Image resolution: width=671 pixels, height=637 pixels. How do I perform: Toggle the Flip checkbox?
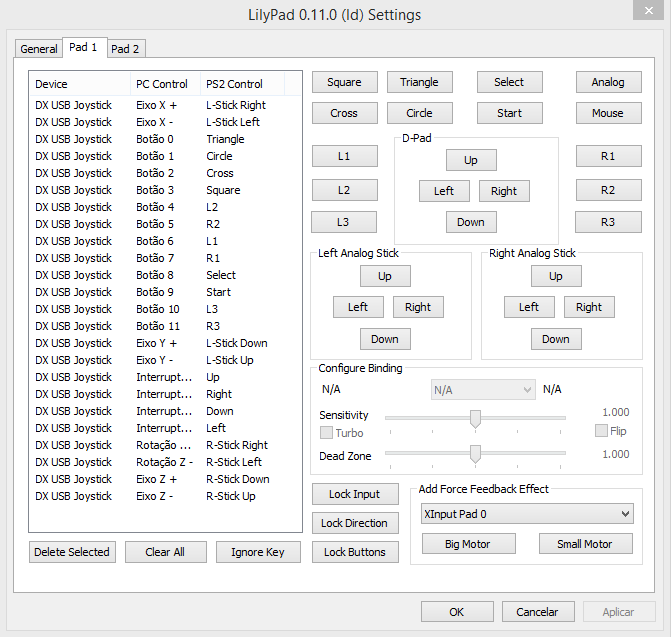tap(601, 430)
